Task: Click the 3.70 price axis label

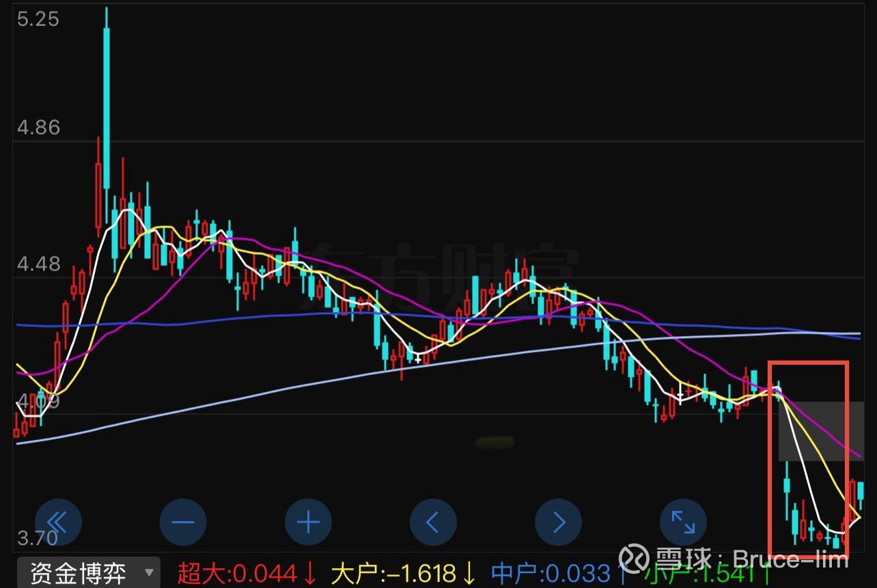Action: point(38,539)
